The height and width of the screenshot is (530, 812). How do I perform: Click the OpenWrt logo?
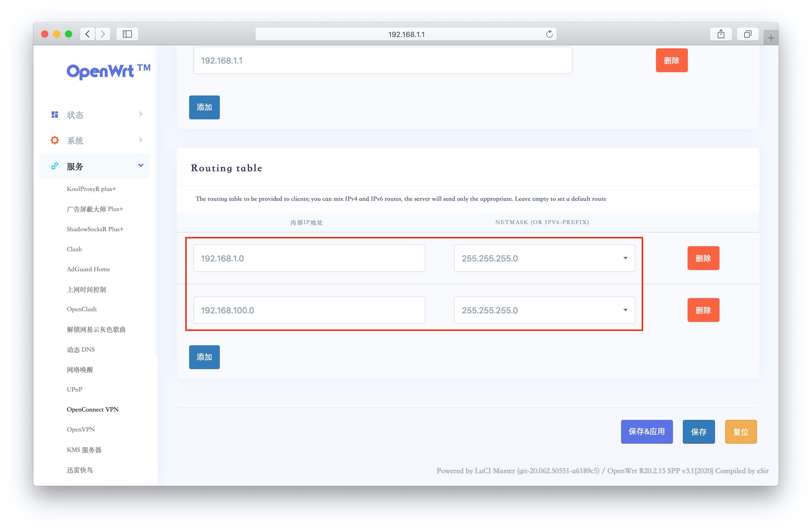pos(108,71)
